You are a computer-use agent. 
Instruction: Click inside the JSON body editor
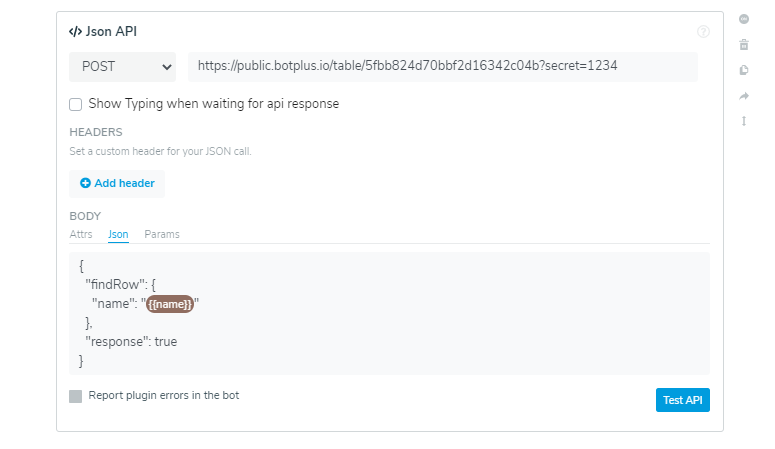(389, 313)
